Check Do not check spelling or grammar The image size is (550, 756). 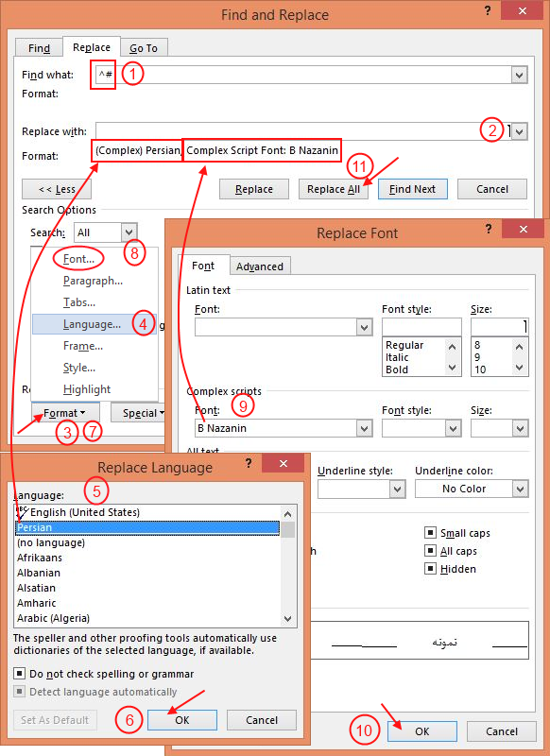click(x=19, y=673)
